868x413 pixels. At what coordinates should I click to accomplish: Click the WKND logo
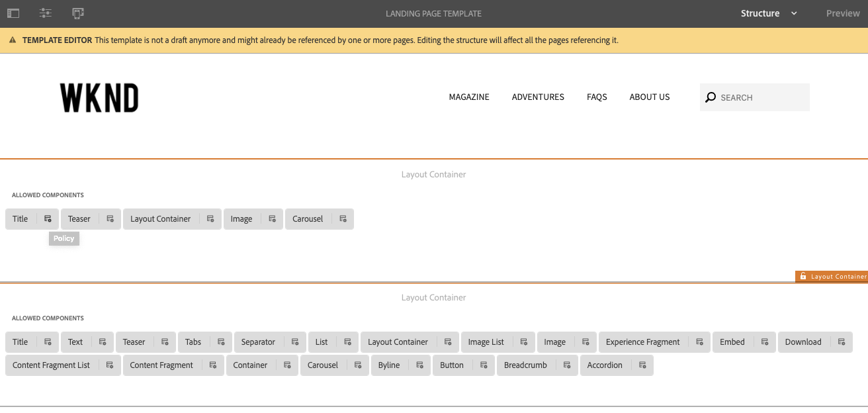[99, 97]
